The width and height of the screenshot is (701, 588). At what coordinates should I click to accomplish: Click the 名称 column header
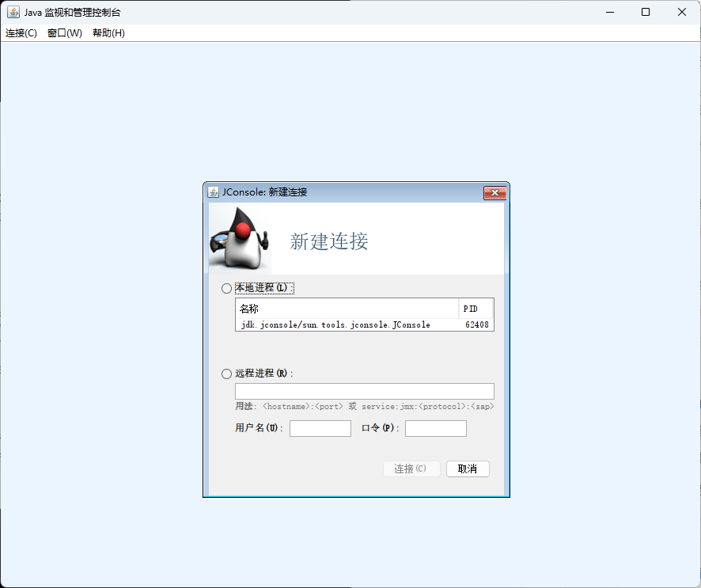pos(347,309)
